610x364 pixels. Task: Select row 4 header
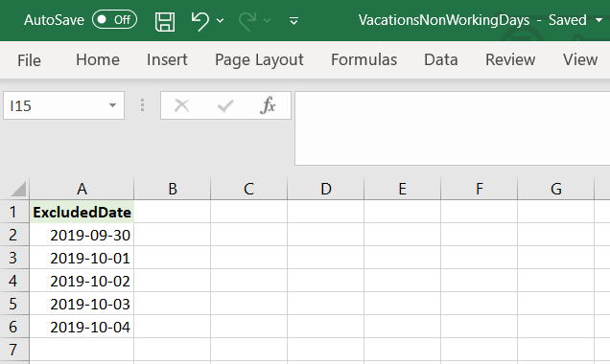14,281
